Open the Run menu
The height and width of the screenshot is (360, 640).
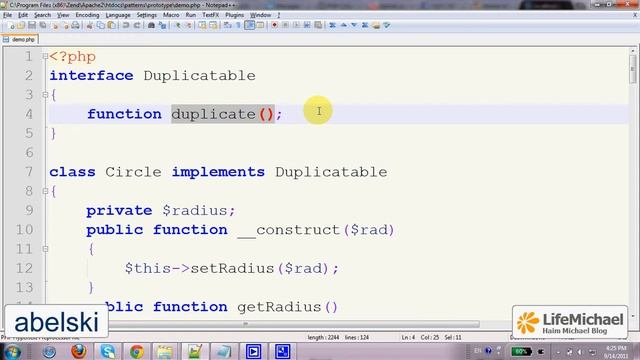pos(191,15)
